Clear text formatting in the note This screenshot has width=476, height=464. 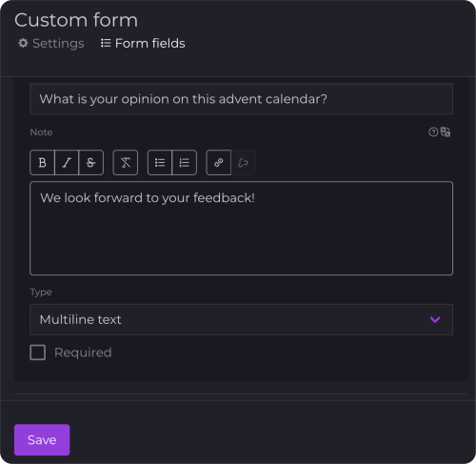(x=126, y=163)
